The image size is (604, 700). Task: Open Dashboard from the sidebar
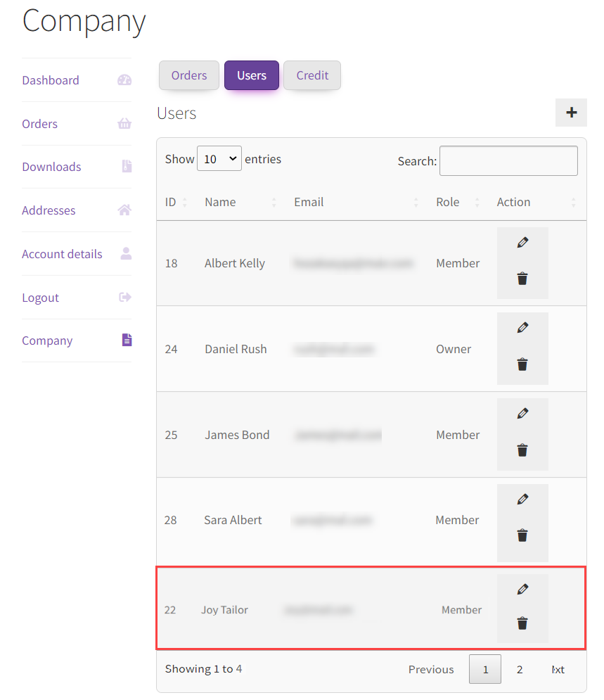pyautogui.click(x=51, y=80)
